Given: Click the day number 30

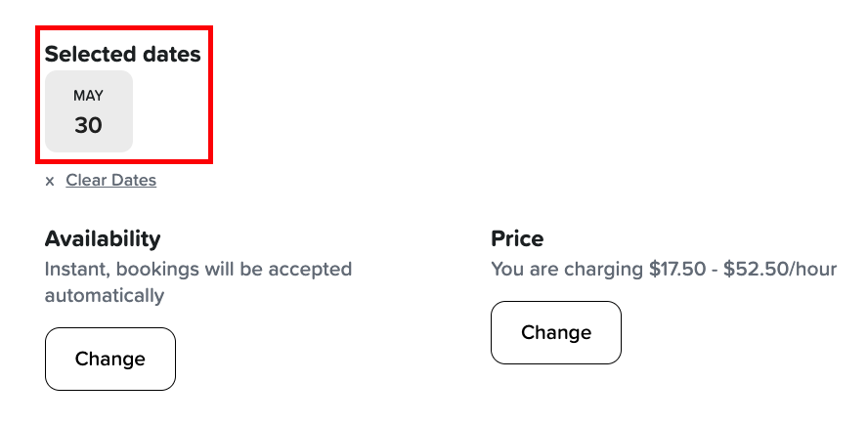Looking at the screenshot, I should pyautogui.click(x=88, y=125).
